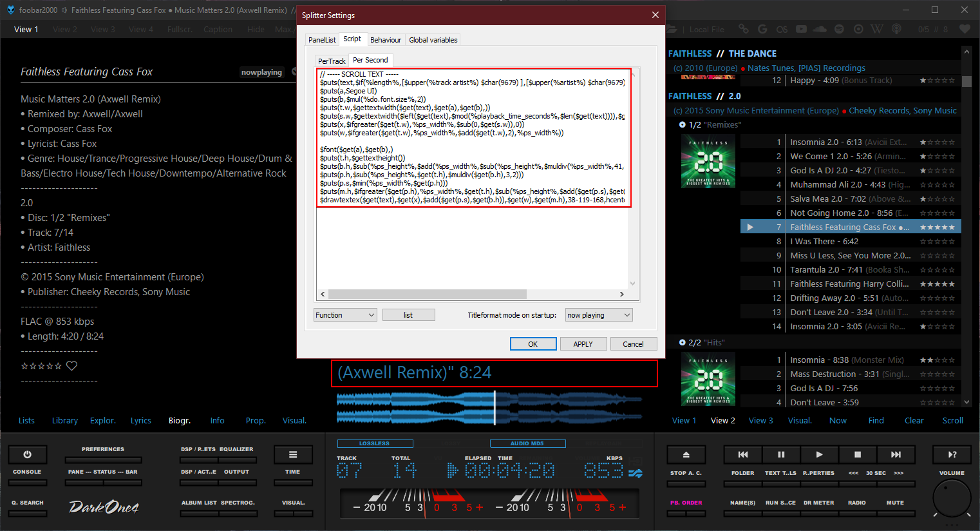Open the Global variables tab
Screen dimensions: 980x531
tap(433, 40)
